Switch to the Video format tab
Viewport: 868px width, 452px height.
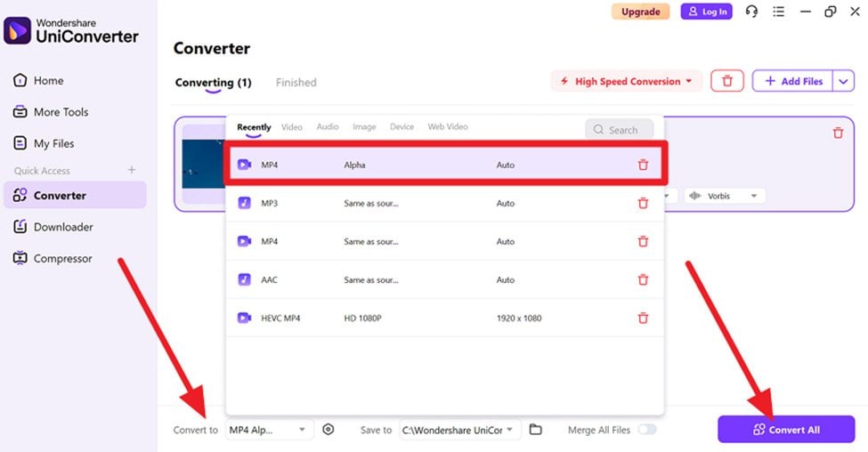[292, 127]
